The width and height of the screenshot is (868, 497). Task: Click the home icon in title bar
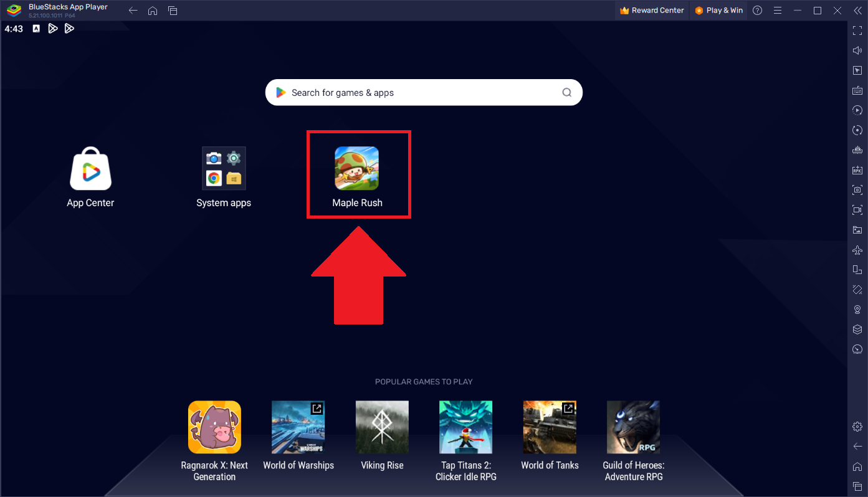point(153,11)
